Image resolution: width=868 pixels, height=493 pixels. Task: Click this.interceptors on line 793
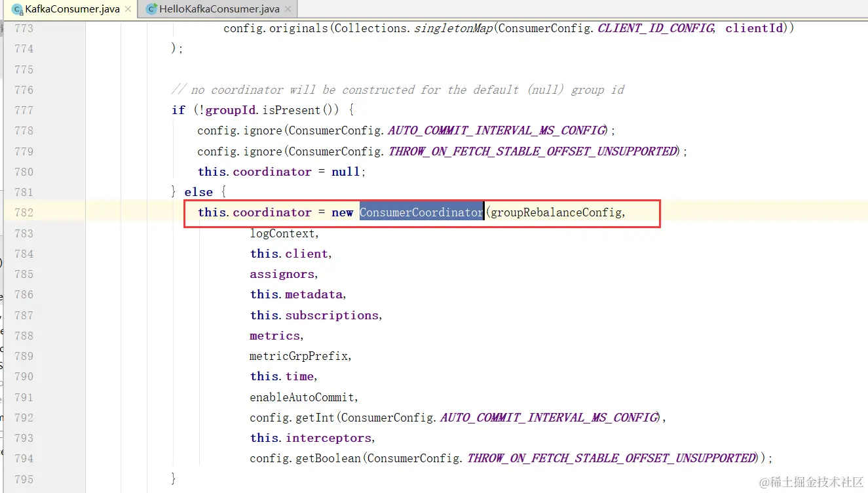coord(311,438)
